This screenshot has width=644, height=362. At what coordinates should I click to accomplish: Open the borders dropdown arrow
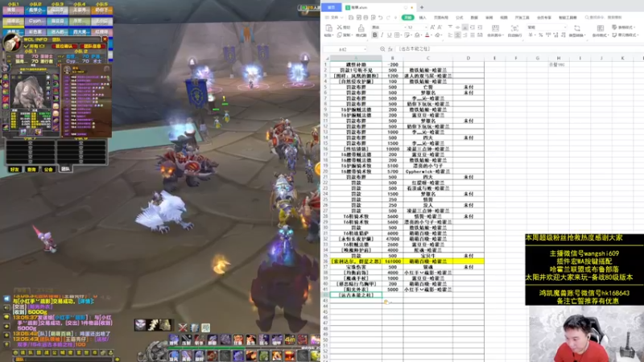(401, 35)
